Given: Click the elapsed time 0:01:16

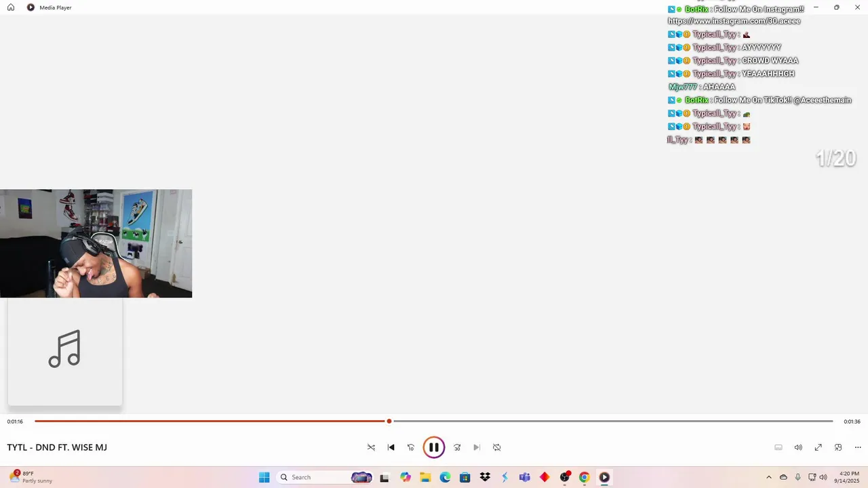Looking at the screenshot, I should pos(15,422).
